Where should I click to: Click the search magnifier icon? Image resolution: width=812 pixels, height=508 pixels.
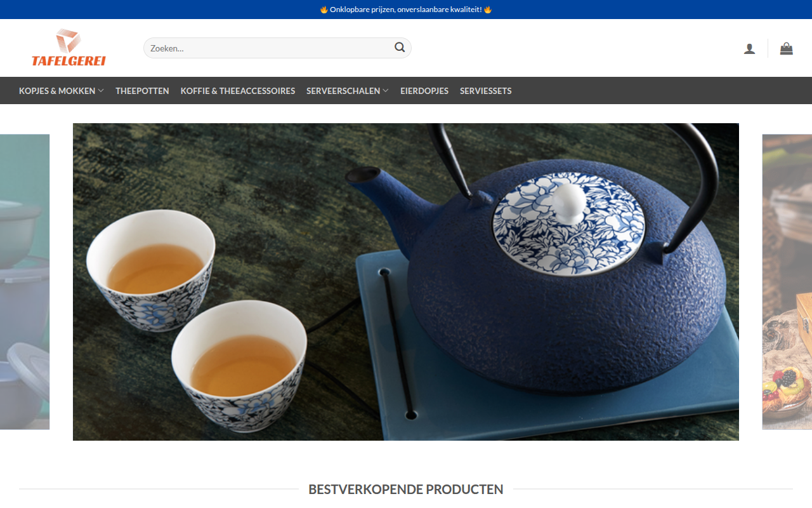click(400, 47)
